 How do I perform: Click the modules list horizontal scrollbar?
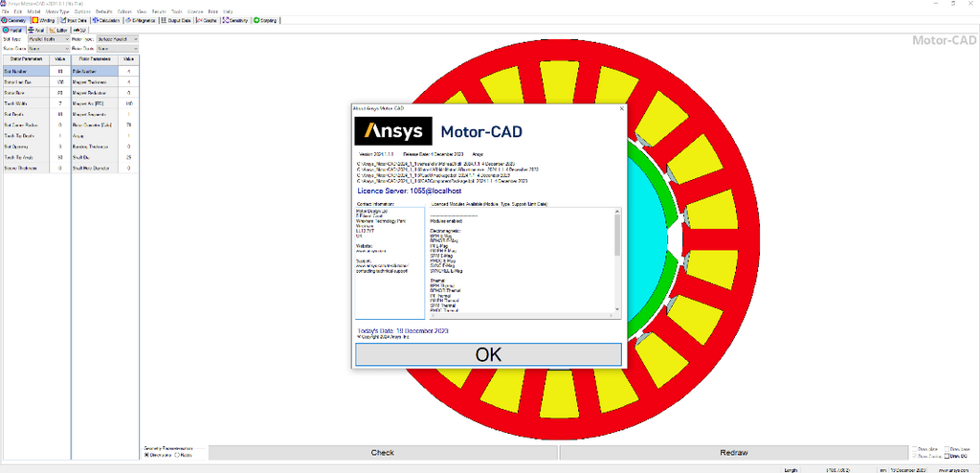pos(522,315)
